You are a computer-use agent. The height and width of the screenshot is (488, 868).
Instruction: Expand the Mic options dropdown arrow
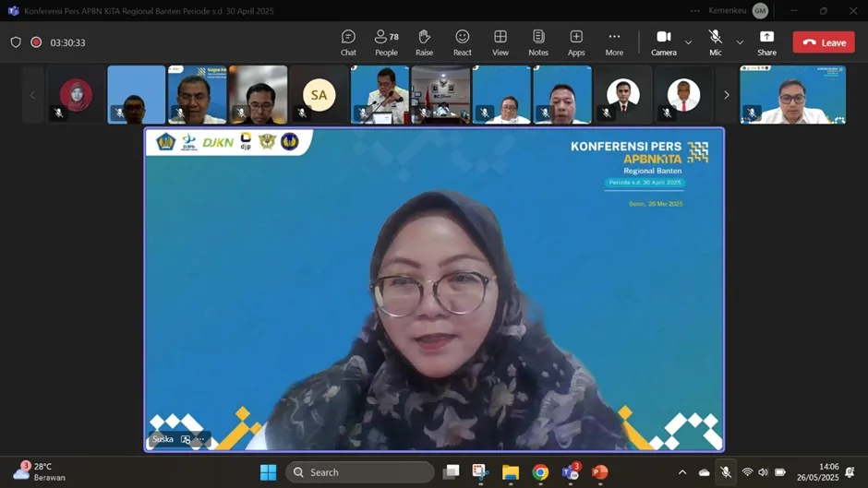[x=740, y=42]
